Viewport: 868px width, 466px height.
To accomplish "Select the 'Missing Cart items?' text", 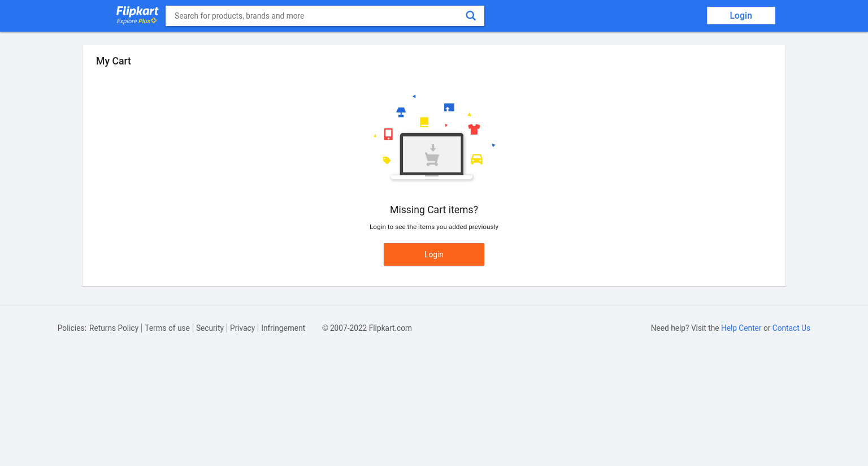I will [x=434, y=210].
